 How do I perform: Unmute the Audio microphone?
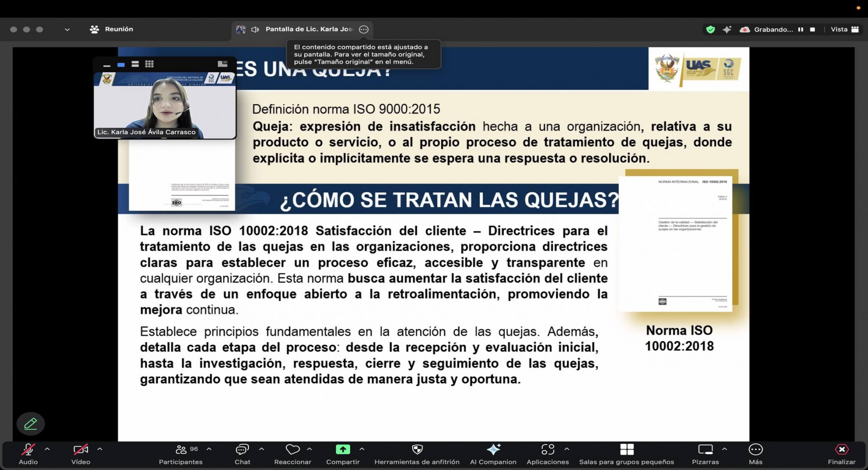point(28,454)
